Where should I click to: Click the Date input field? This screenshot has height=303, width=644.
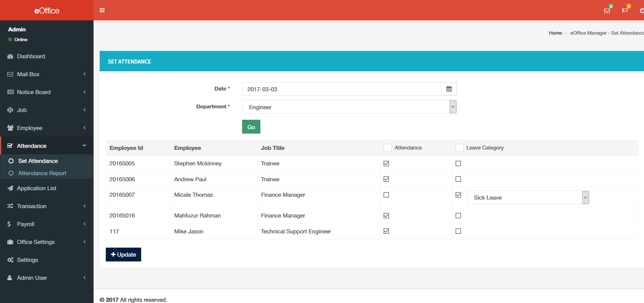pos(341,89)
